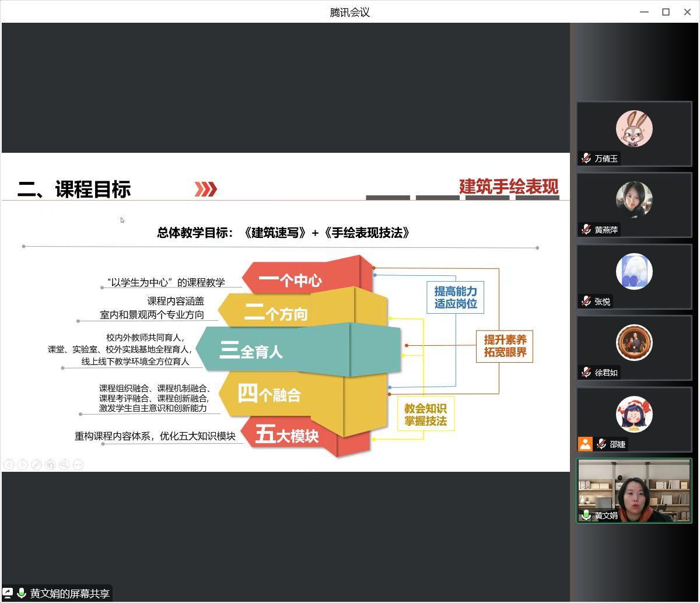The image size is (700, 603).
Task: Click the 提升素养 拓宽眼界 orange box
Action: click(505, 346)
